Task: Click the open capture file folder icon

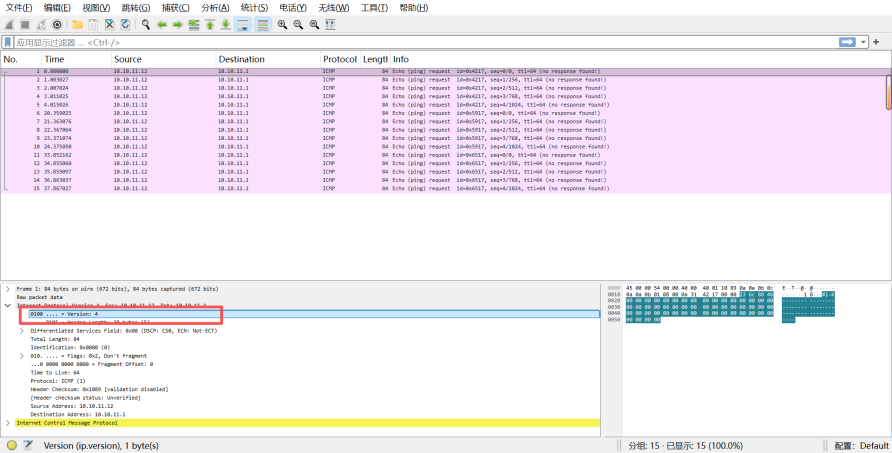Action: [x=77, y=24]
